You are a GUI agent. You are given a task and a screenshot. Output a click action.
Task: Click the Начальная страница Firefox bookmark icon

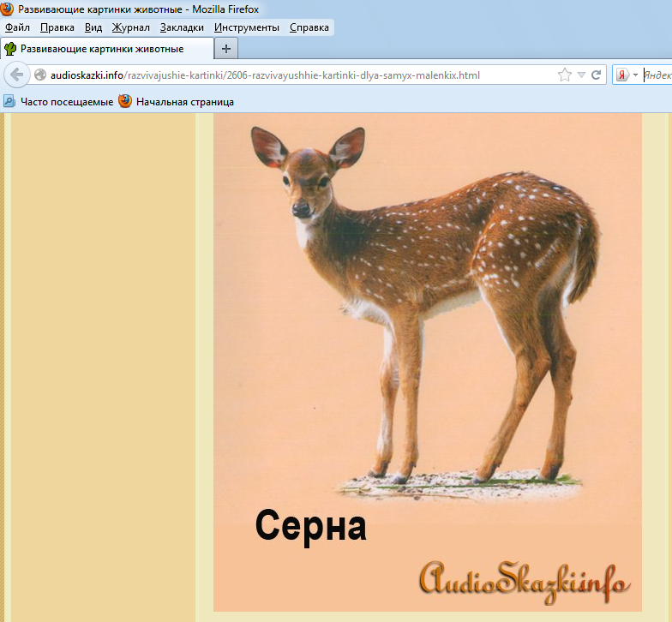coord(125,102)
